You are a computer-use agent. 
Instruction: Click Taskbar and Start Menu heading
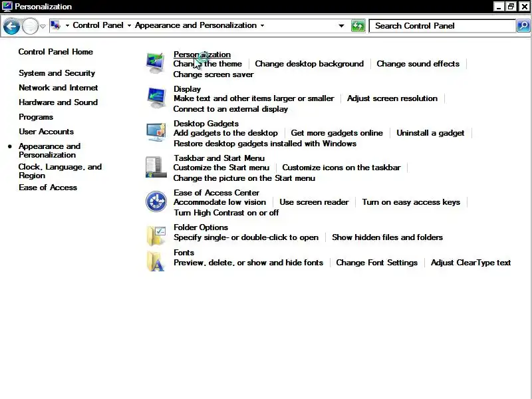pyautogui.click(x=219, y=158)
